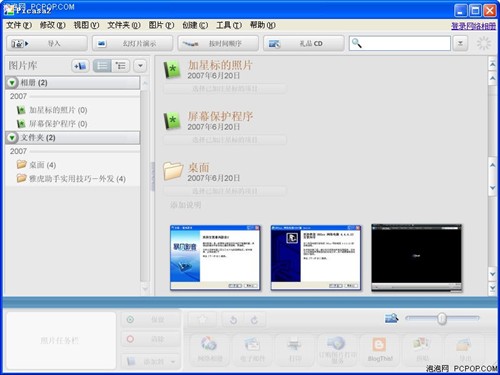Screen dimensions: 500x375
Task: Rotate photo counter-clockwise
Action: 233,320
